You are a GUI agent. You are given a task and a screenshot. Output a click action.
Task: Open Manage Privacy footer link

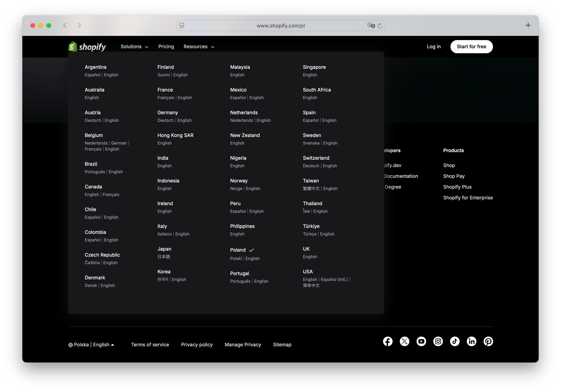[x=243, y=345]
